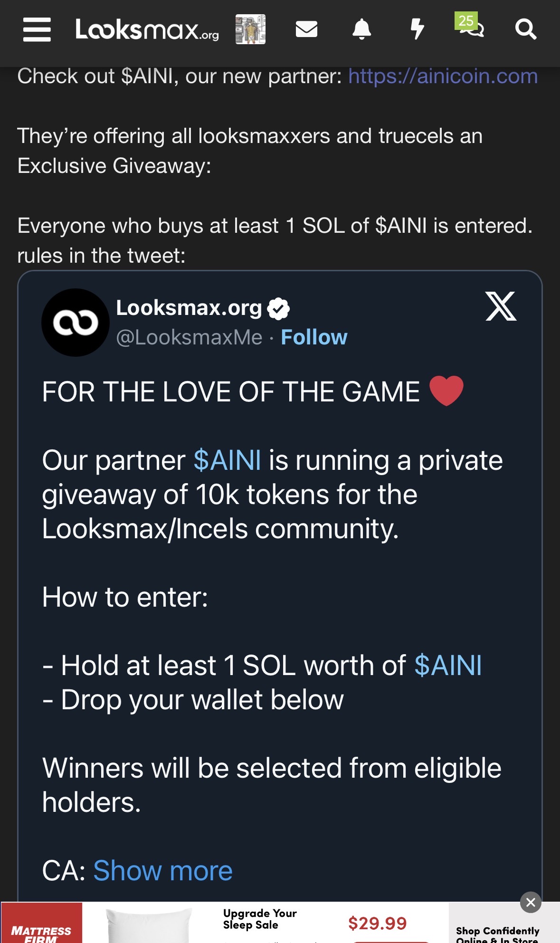
Task: Click $AINI cashtag in Hold line
Action: (448, 665)
